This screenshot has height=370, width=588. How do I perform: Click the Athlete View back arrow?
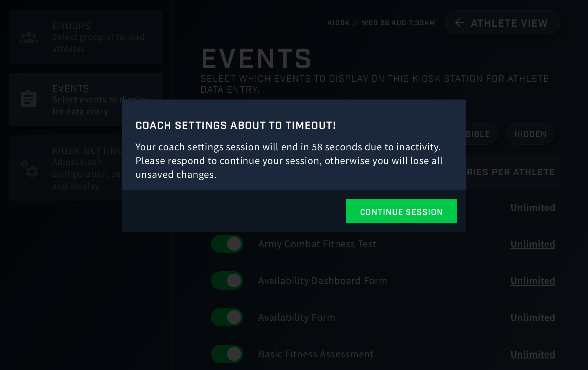[460, 22]
